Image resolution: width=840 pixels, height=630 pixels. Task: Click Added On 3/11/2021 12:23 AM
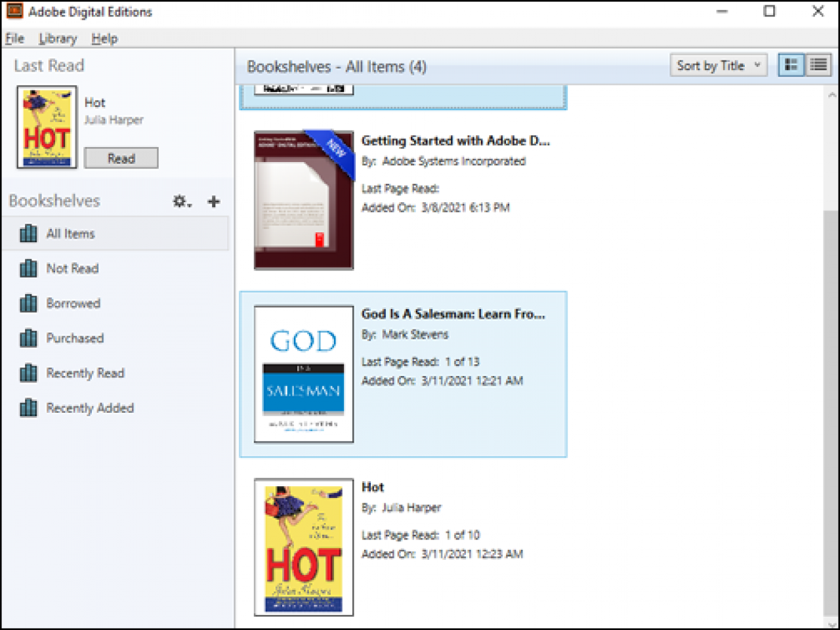coord(442,555)
